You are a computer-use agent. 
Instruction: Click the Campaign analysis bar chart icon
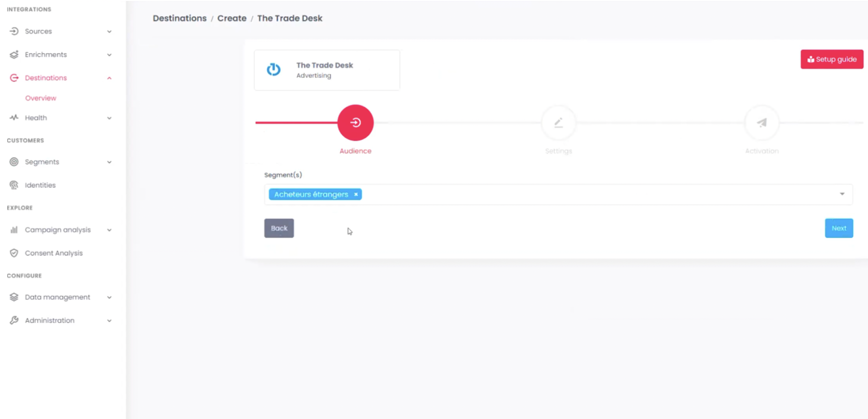coord(14,230)
